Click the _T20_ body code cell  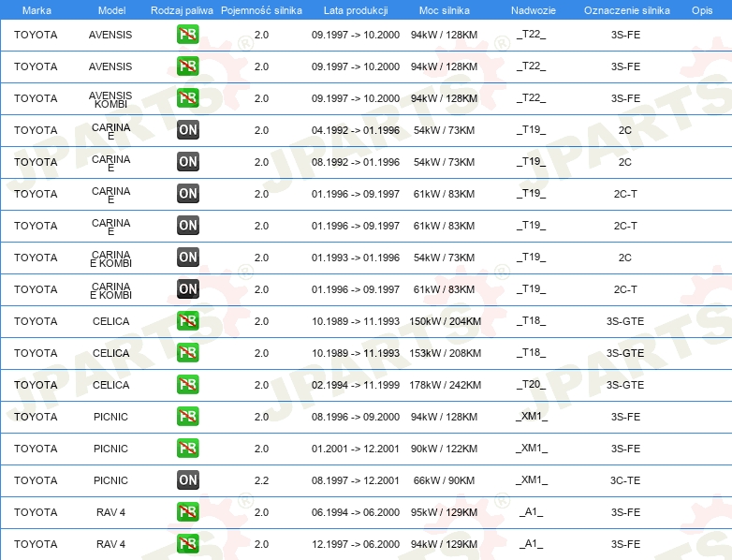(x=532, y=384)
